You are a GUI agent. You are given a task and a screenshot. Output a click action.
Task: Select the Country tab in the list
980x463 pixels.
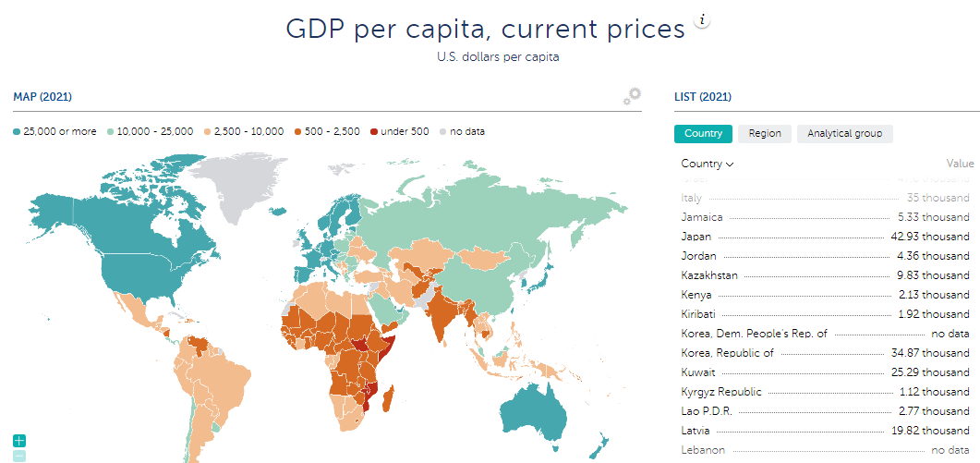pos(703,133)
